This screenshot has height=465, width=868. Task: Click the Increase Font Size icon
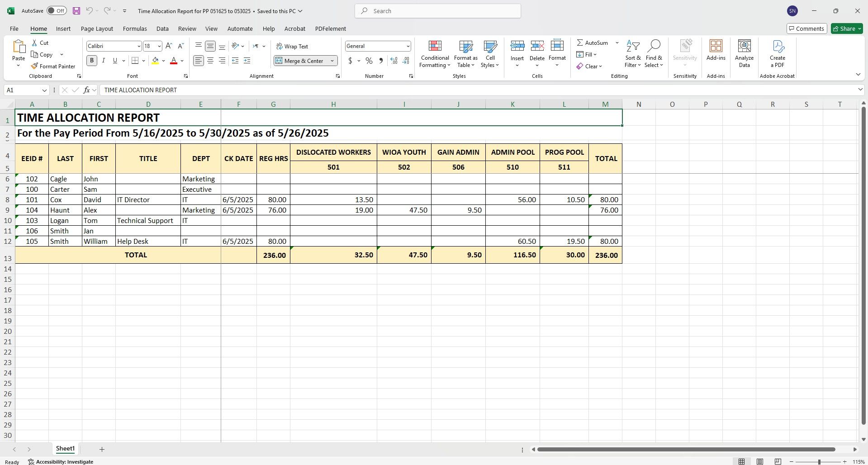point(169,46)
